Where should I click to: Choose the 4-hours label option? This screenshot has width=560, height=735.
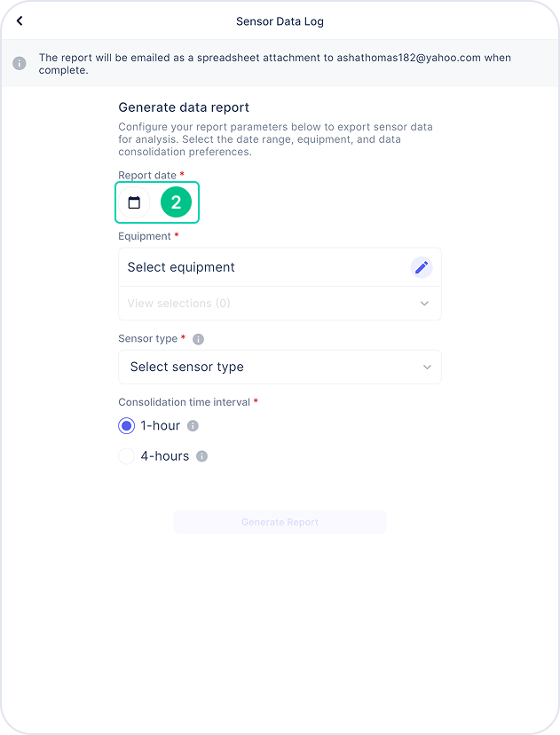tap(165, 456)
